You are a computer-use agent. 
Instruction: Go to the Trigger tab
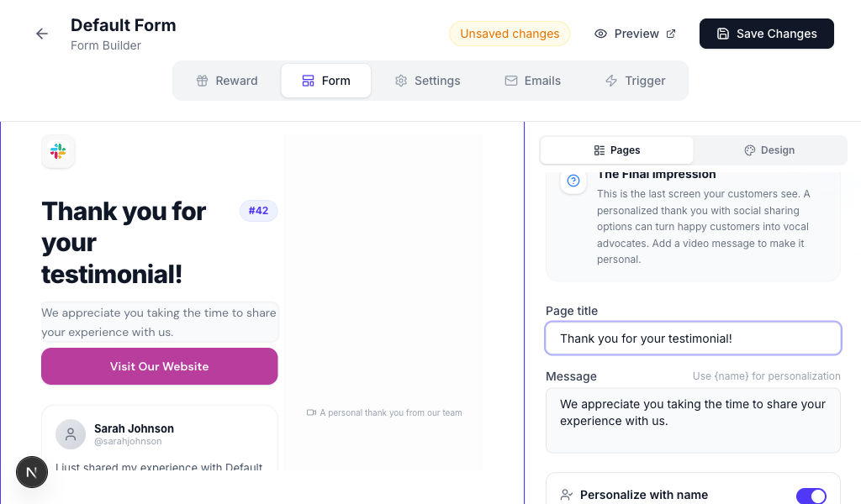coord(635,81)
